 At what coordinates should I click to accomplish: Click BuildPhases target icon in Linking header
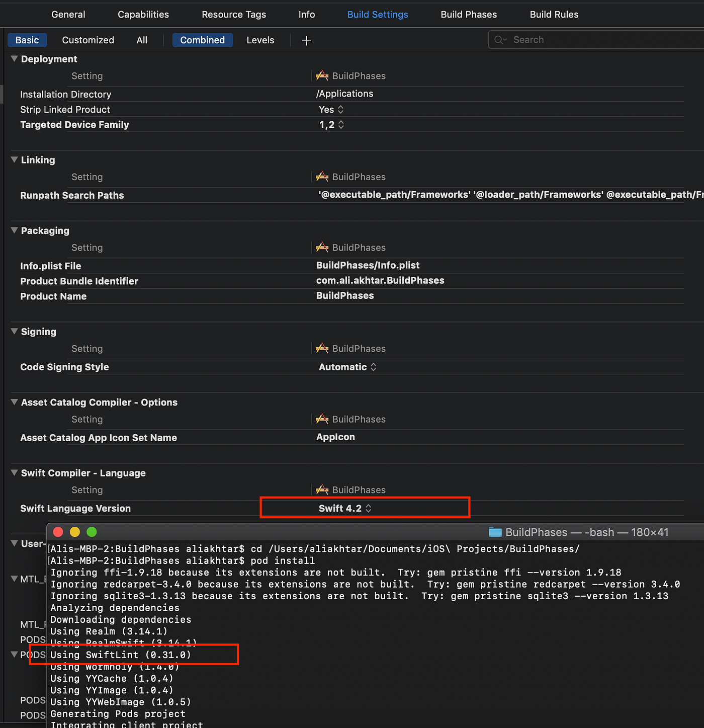tap(322, 177)
